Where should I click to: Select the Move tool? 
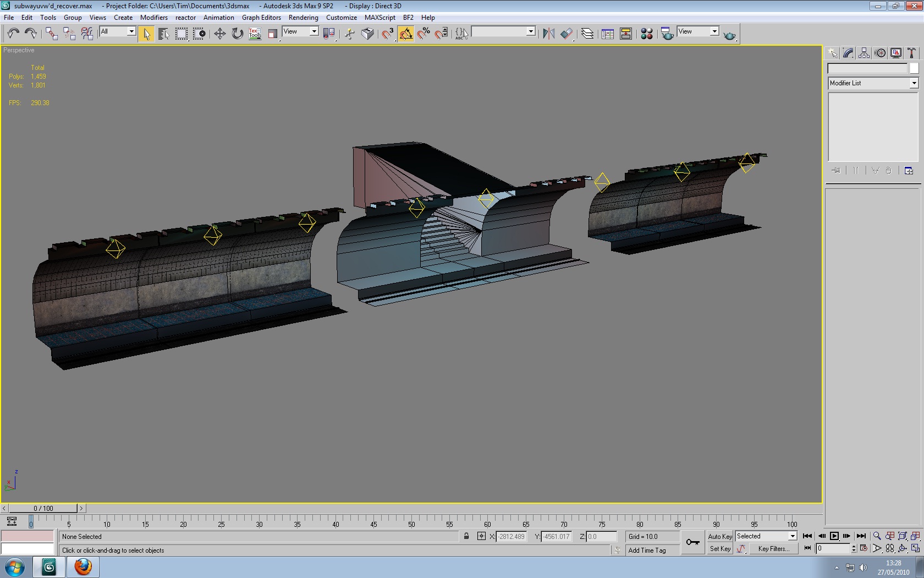(219, 34)
